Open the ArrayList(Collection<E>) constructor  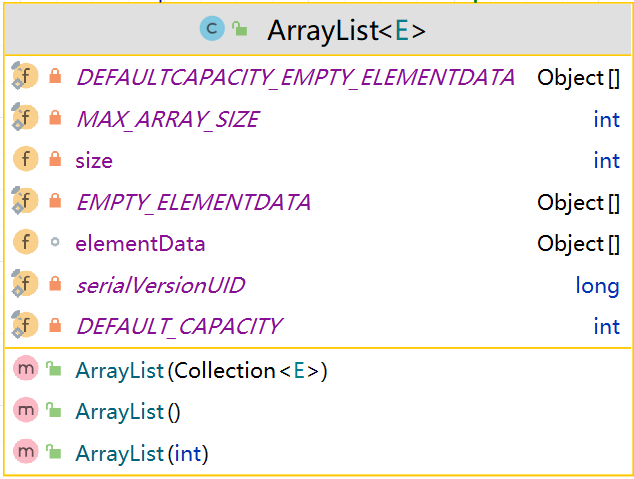[x=201, y=370]
